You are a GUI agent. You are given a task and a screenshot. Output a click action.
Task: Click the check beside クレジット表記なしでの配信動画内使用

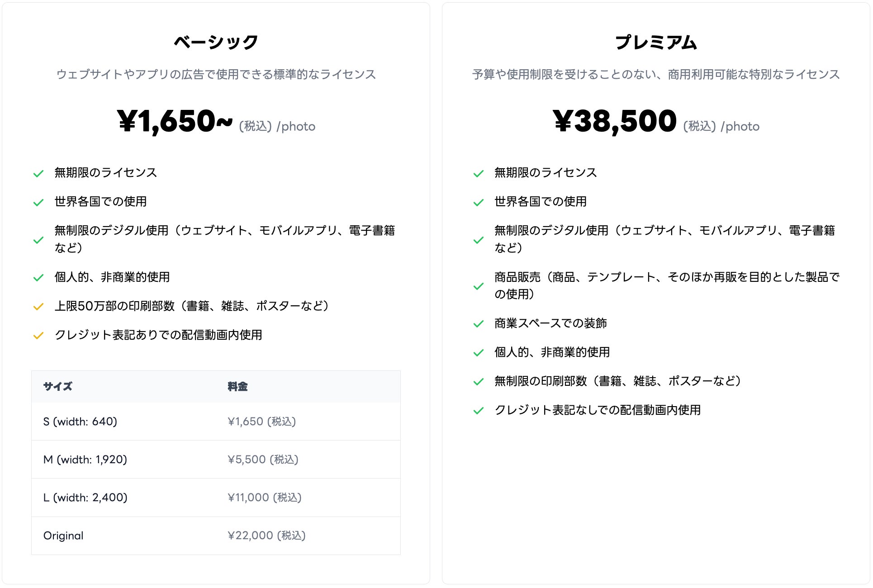click(479, 411)
